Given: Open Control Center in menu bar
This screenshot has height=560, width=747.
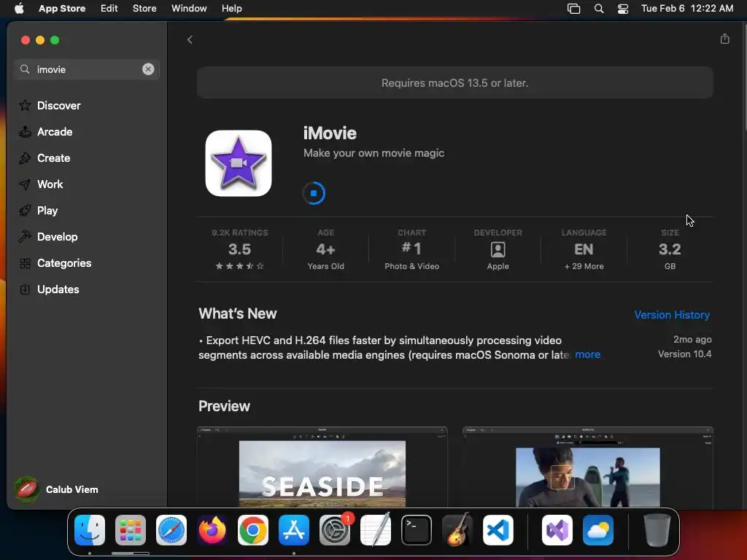Looking at the screenshot, I should (x=623, y=8).
